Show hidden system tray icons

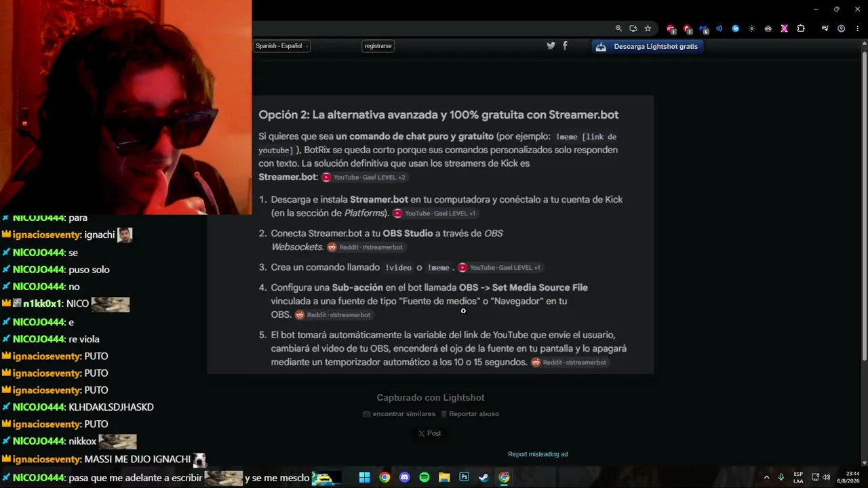[767, 477]
